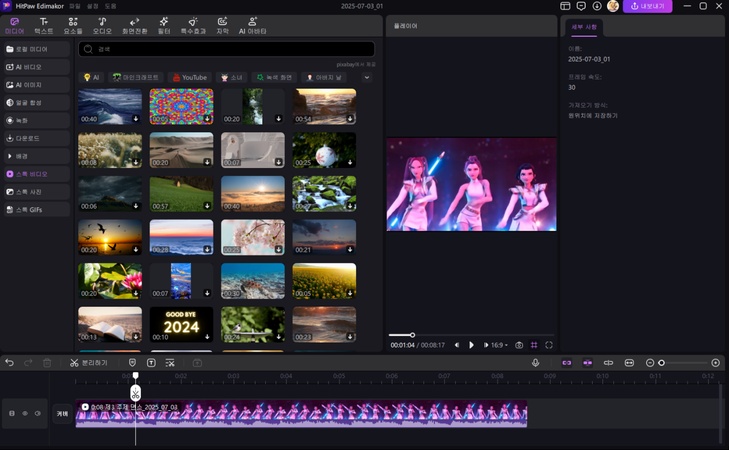Open the 오디오 (Audio) tab
Viewport: 729px width, 450px height.
click(102, 26)
